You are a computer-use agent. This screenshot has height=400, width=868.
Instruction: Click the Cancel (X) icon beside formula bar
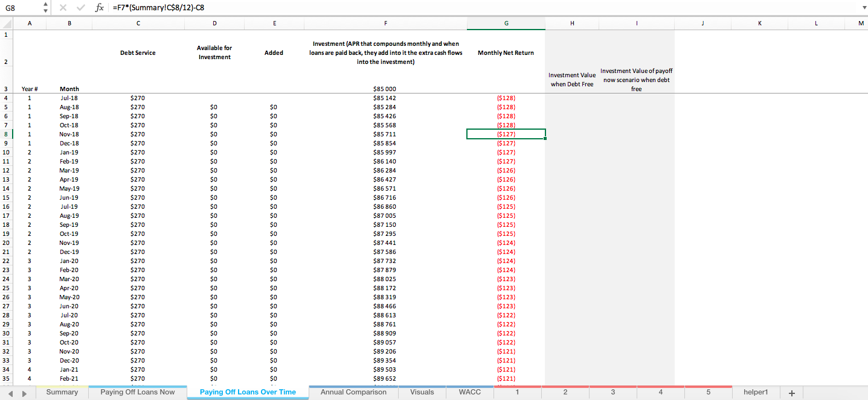coord(63,8)
